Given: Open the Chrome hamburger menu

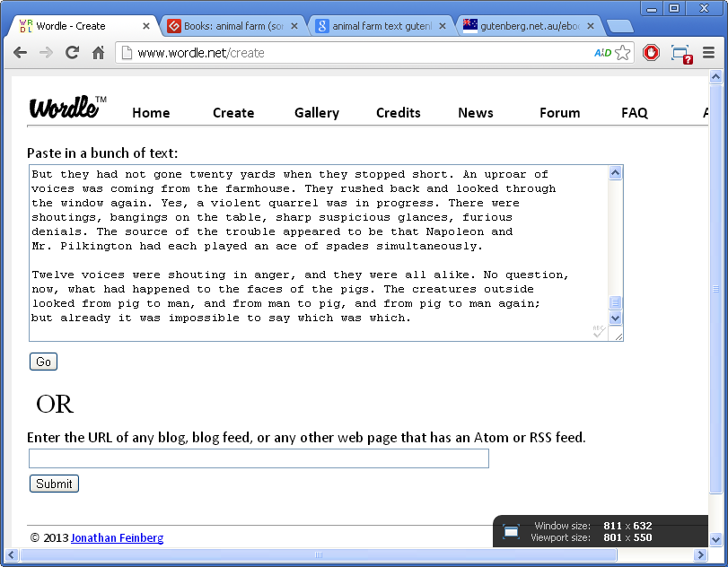Looking at the screenshot, I should point(708,53).
